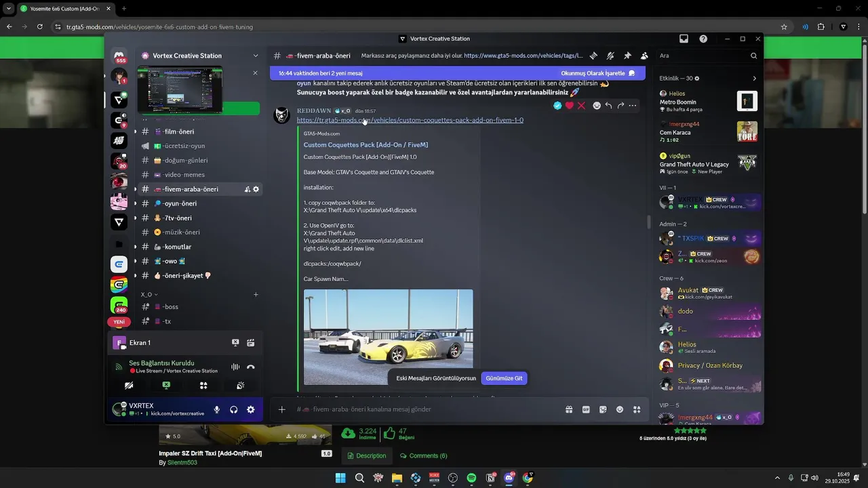
Task: Click Günümüze Git button
Action: coord(504,378)
